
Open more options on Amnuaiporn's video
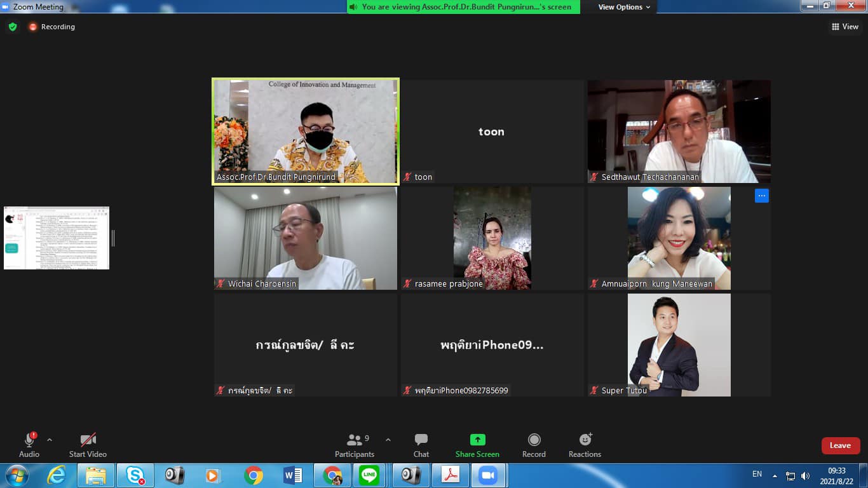761,196
